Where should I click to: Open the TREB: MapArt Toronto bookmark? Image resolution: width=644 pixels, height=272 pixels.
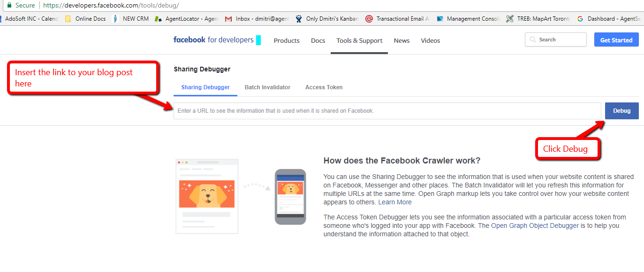click(x=538, y=19)
